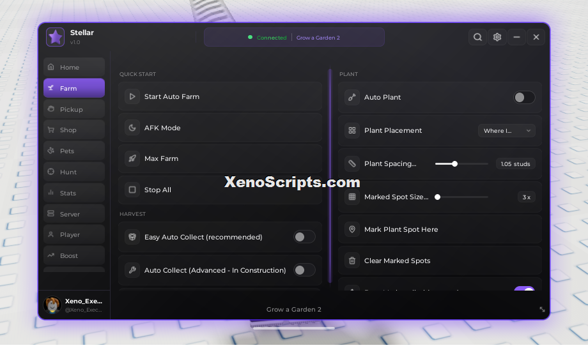Click the moon icon for AFK Mode
This screenshot has width=588, height=364.
pos(132,128)
